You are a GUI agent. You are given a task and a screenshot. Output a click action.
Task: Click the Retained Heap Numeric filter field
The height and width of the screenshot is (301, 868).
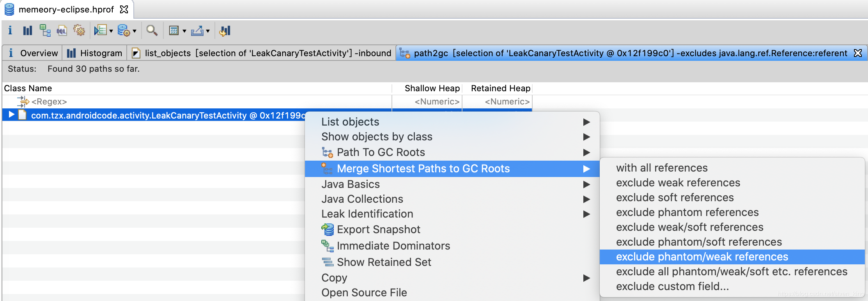pos(497,102)
